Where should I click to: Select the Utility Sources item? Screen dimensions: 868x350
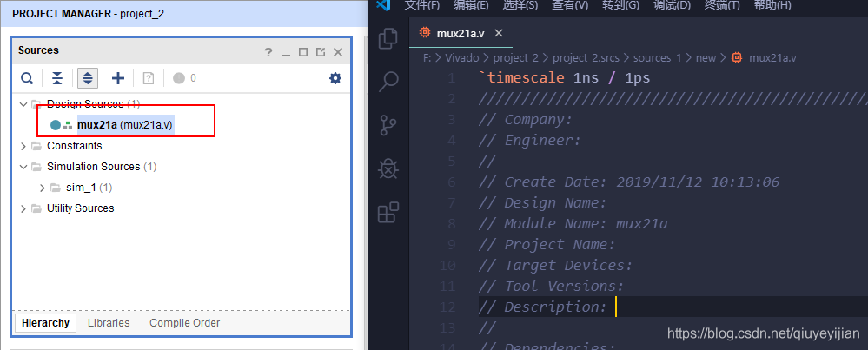pyautogui.click(x=80, y=208)
